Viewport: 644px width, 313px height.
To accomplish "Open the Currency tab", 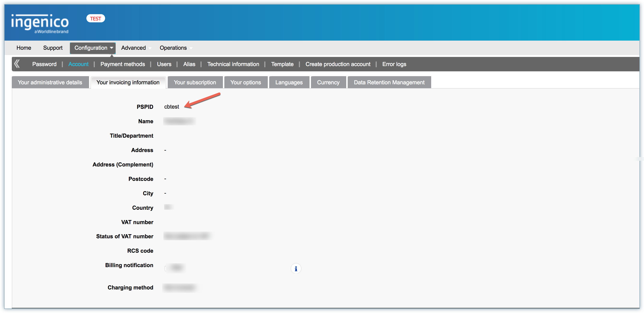I will click(x=328, y=82).
